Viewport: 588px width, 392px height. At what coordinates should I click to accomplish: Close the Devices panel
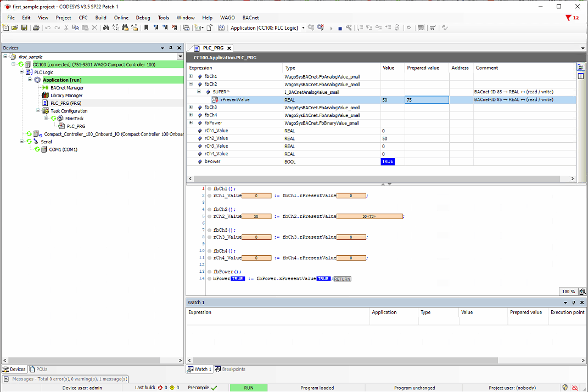click(179, 48)
